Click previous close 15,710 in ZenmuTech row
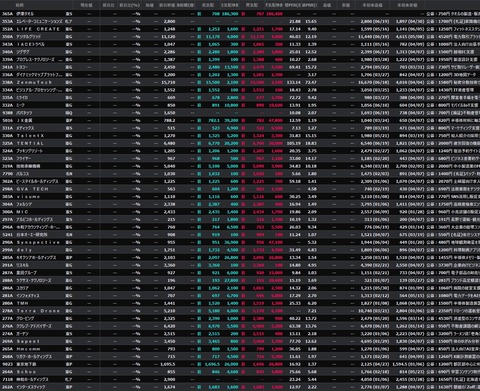Viewport: 480px width, 391px height. (x=168, y=82)
